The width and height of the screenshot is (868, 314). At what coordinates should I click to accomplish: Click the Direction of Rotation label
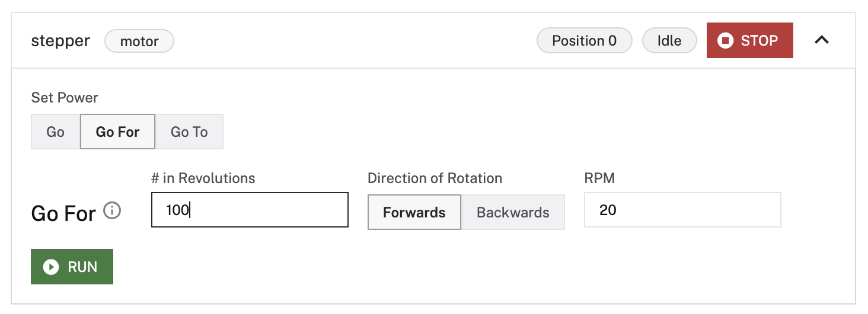[435, 178]
